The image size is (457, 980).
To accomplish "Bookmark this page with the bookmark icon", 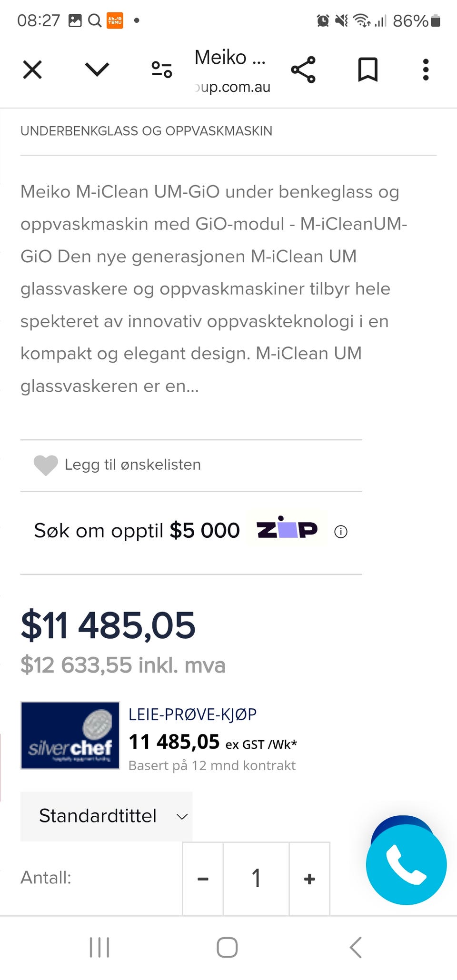I will [368, 70].
